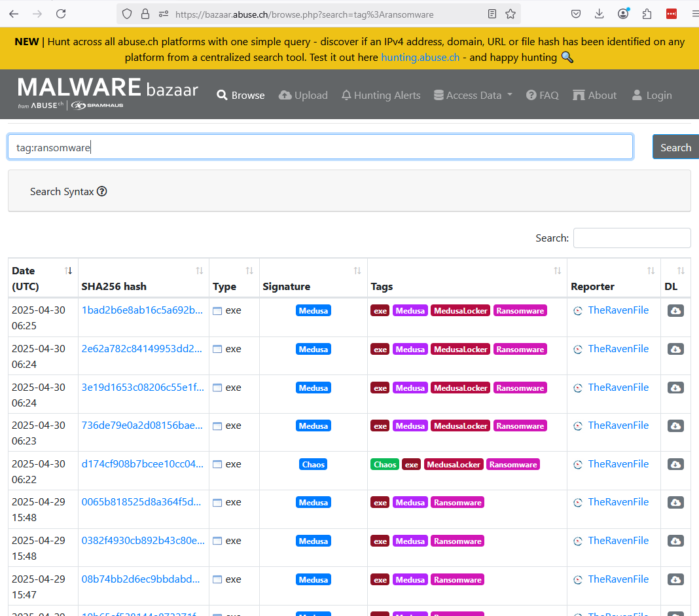Focus the table filter Search box
The height and width of the screenshot is (616, 699).
pyautogui.click(x=632, y=238)
